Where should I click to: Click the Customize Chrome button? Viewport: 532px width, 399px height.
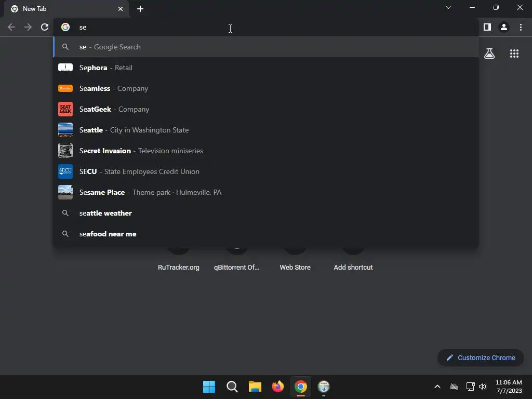click(x=481, y=357)
